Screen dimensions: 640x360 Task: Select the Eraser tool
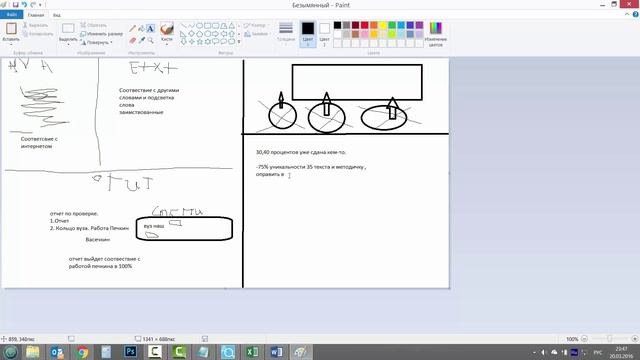[132, 40]
